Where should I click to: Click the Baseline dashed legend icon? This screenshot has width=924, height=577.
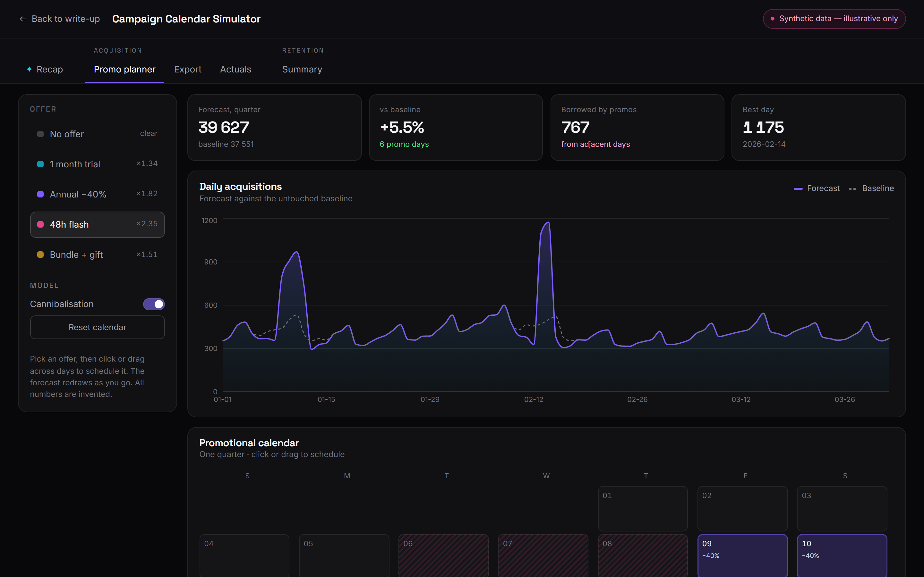(x=852, y=188)
